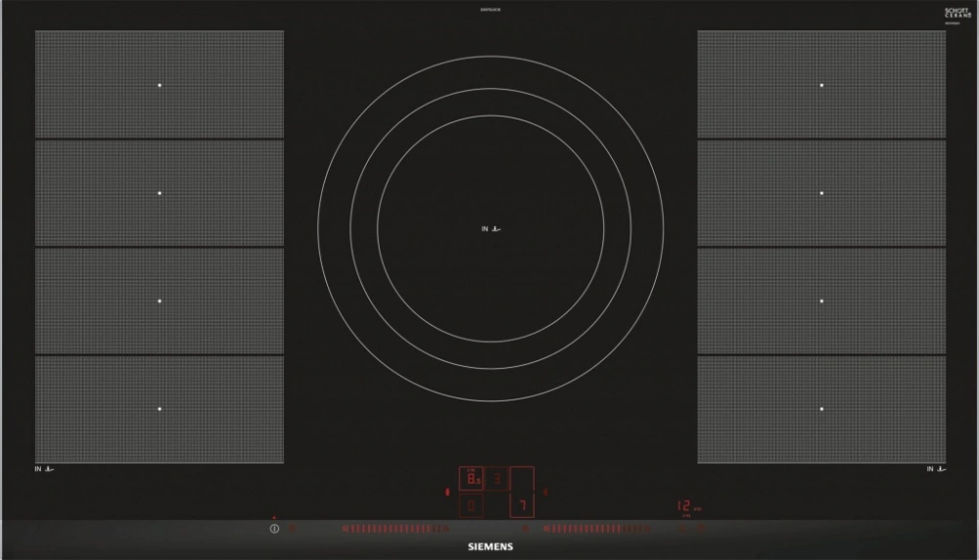
Task: Tap the red indicator right of zone displays
Action: [x=545, y=491]
